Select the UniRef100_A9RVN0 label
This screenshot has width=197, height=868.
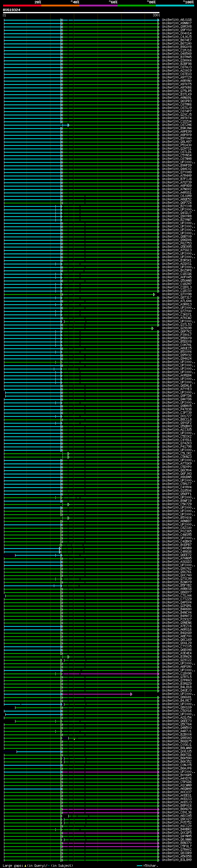tap(177, 81)
